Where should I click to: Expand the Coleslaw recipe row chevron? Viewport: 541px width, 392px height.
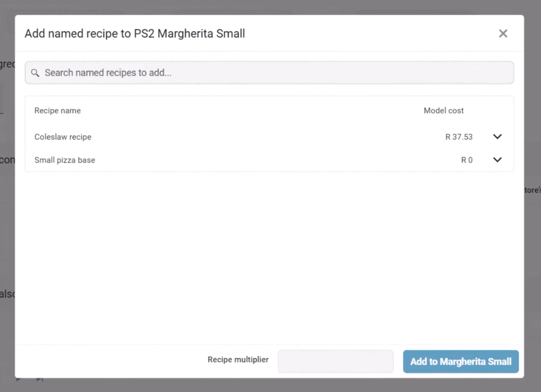(x=497, y=137)
